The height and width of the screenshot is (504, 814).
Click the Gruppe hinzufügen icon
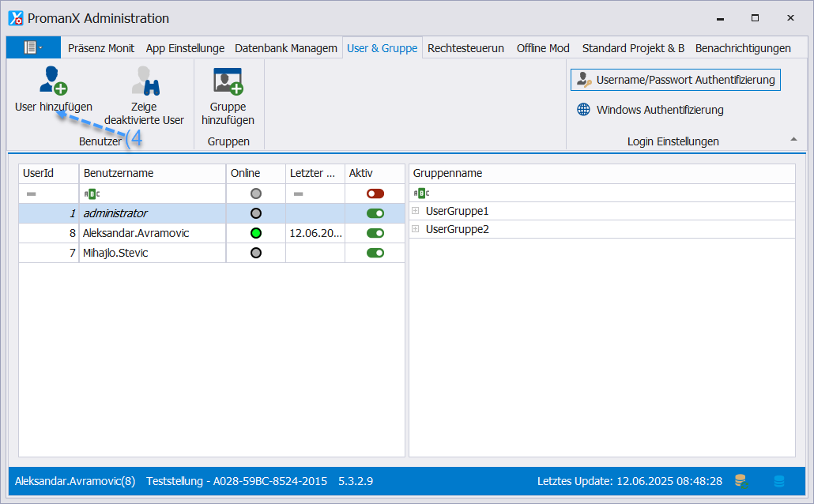click(228, 81)
